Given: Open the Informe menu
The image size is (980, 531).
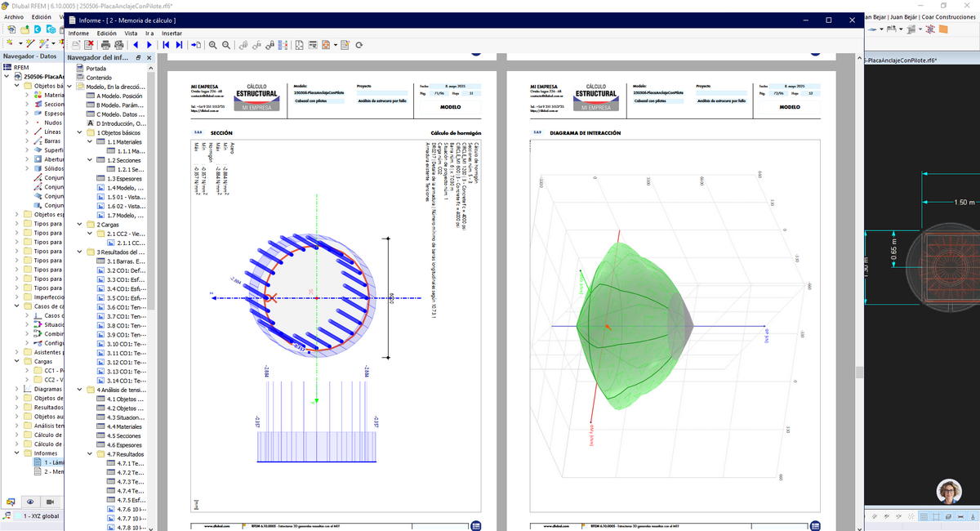Looking at the screenshot, I should [x=78, y=33].
